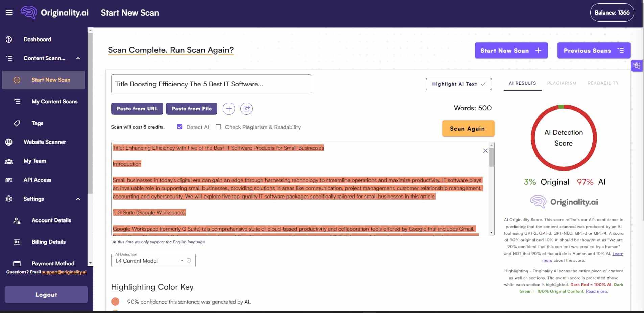Open API Access page
644x313 pixels.
coord(38,180)
